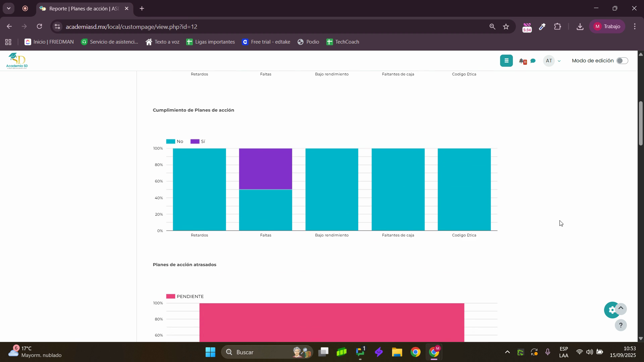Toggle the pink PENDIENTE legend swatch
This screenshot has height=362, width=644.
click(x=171, y=296)
